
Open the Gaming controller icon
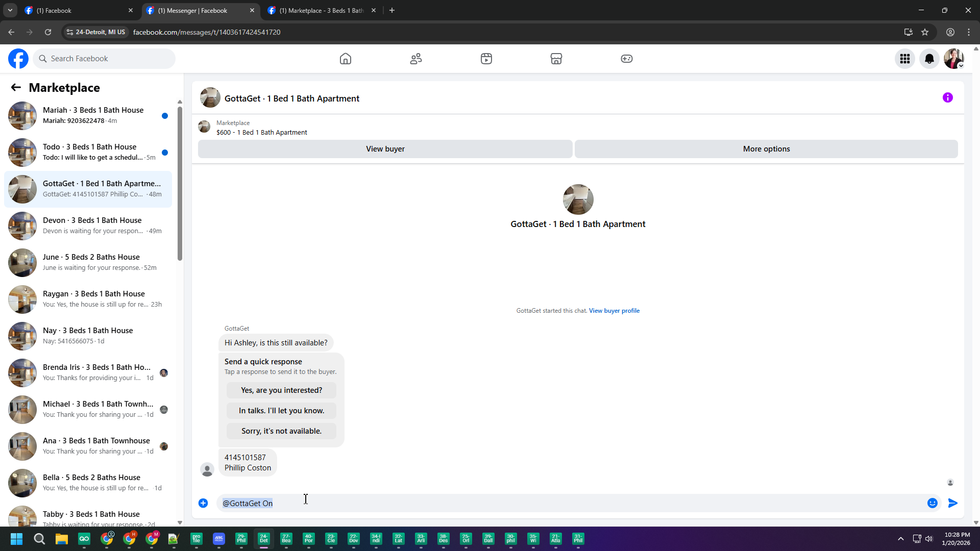click(x=627, y=59)
